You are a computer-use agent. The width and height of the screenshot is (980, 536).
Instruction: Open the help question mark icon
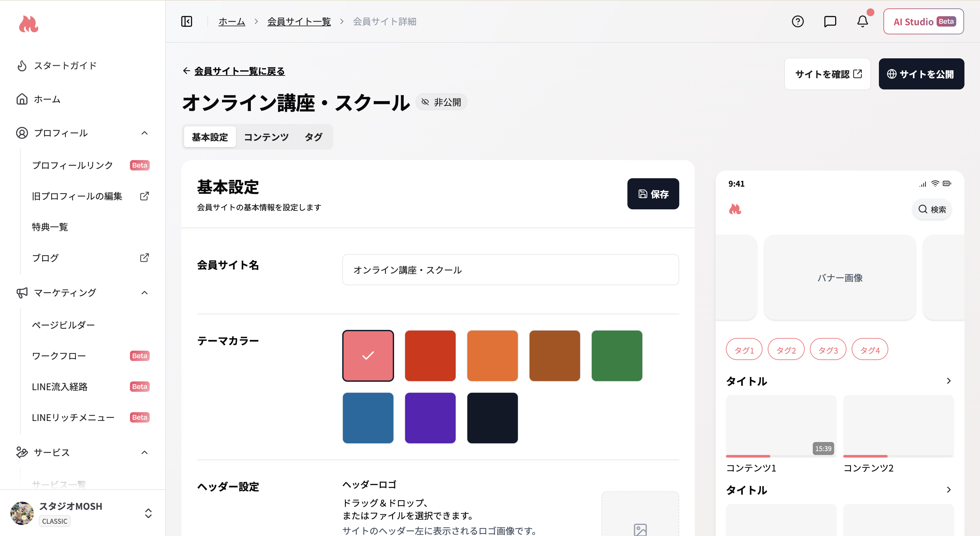[798, 21]
